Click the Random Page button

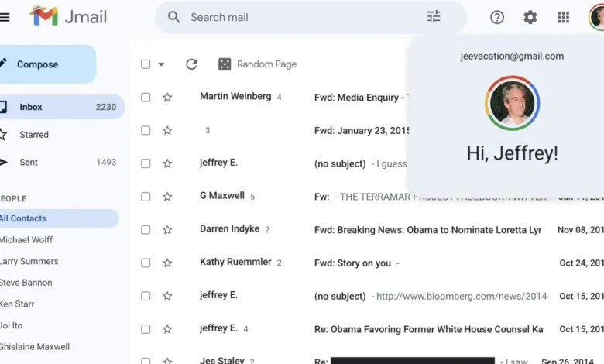pos(257,64)
